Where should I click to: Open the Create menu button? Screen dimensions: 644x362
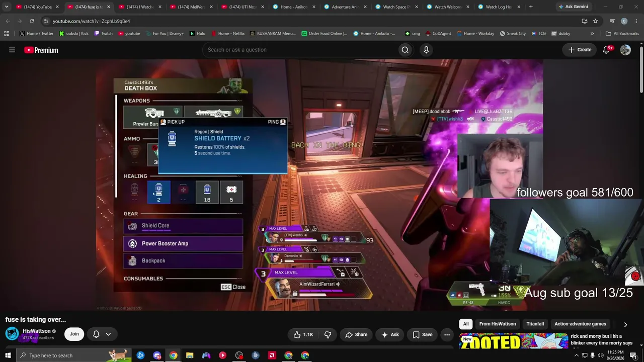[x=580, y=50]
